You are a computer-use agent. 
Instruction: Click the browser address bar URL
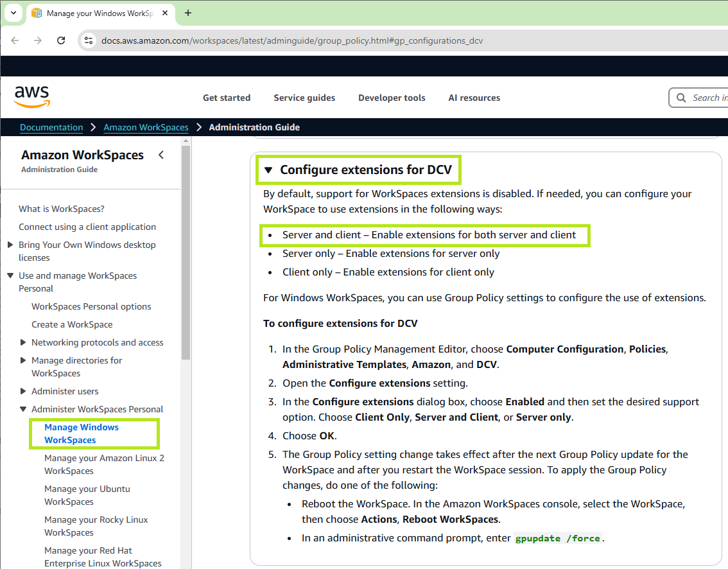tap(292, 40)
